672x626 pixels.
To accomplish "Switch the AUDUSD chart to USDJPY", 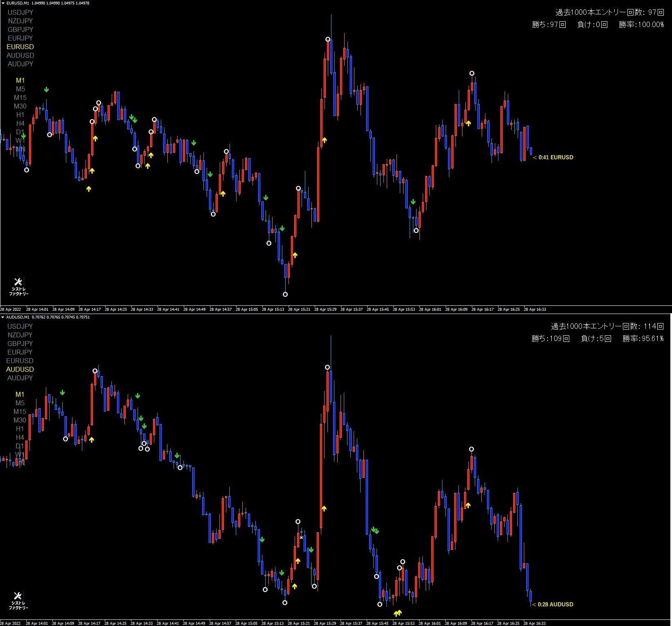I will click(x=20, y=326).
